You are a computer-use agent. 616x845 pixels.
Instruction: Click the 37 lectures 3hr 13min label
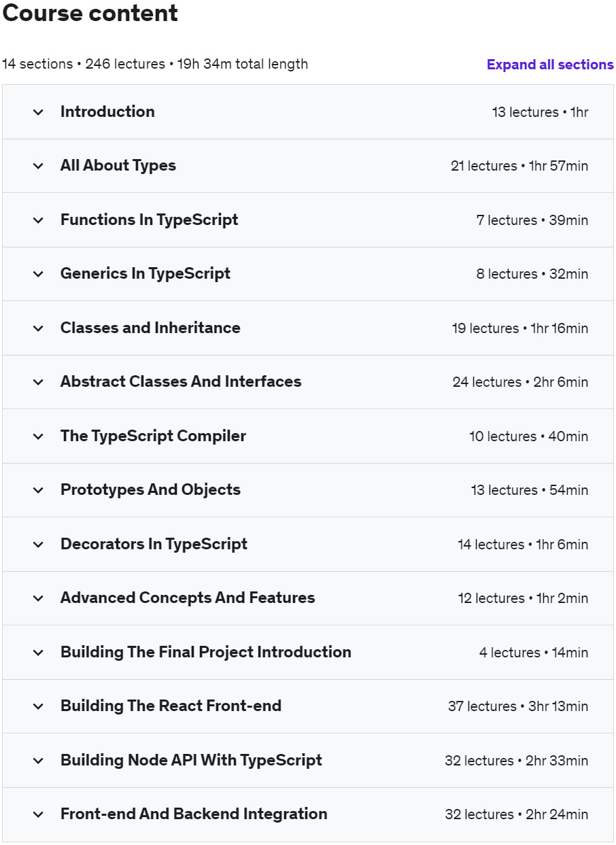tap(517, 706)
